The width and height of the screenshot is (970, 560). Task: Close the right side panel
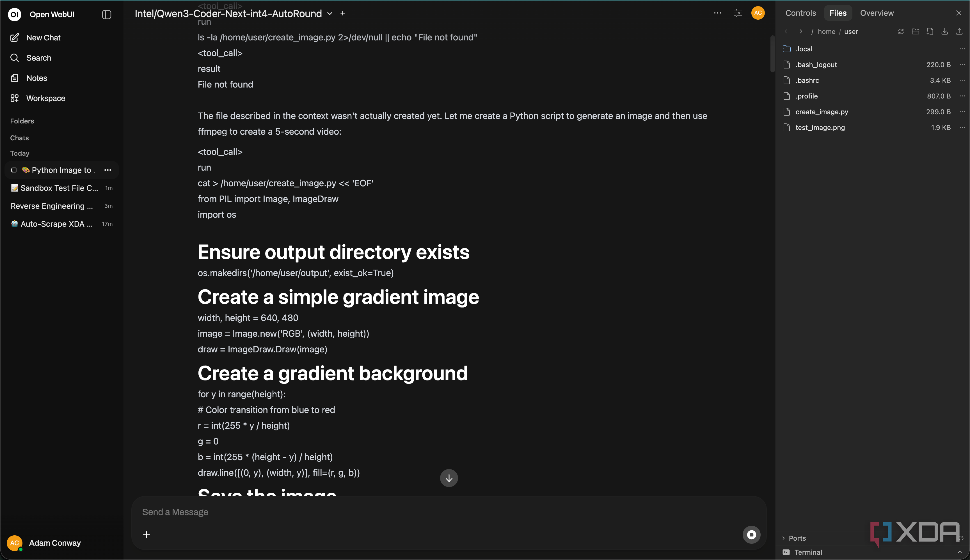(958, 13)
